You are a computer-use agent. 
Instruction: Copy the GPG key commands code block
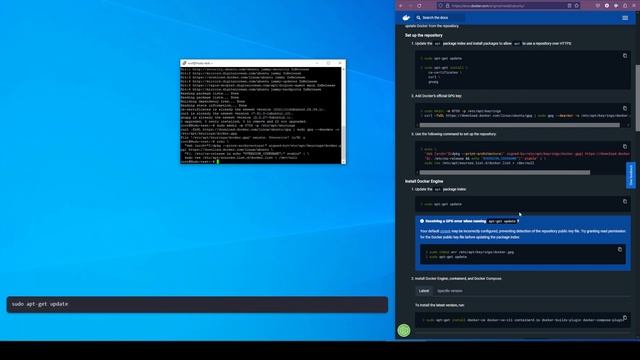point(625,108)
